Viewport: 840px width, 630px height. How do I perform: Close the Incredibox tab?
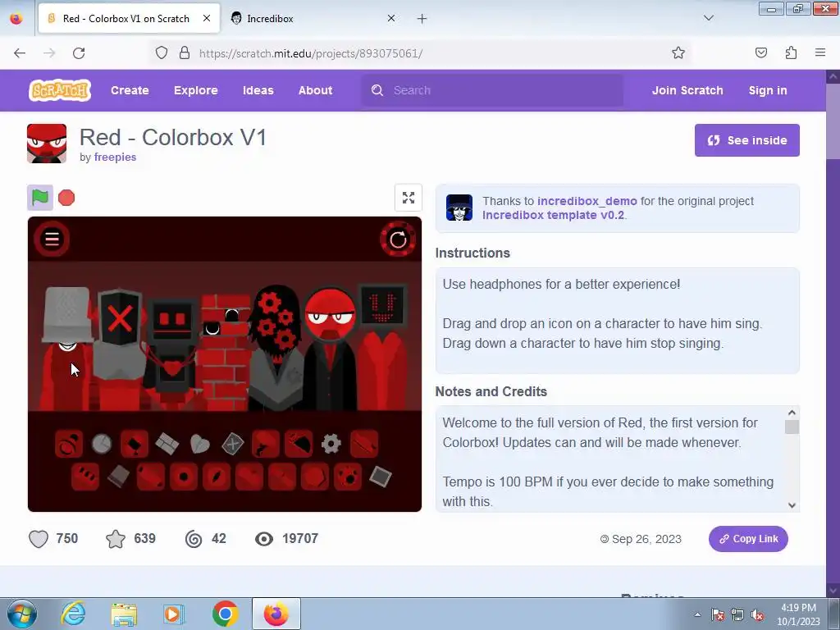coord(391,18)
